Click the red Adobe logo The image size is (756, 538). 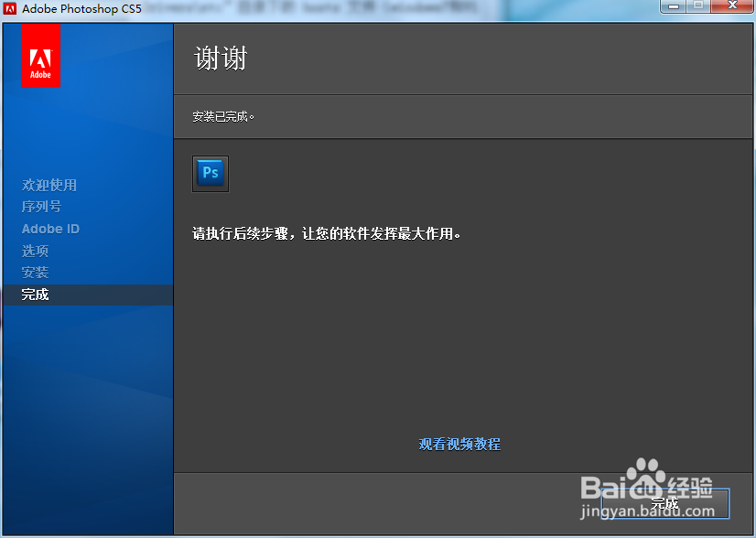point(40,56)
